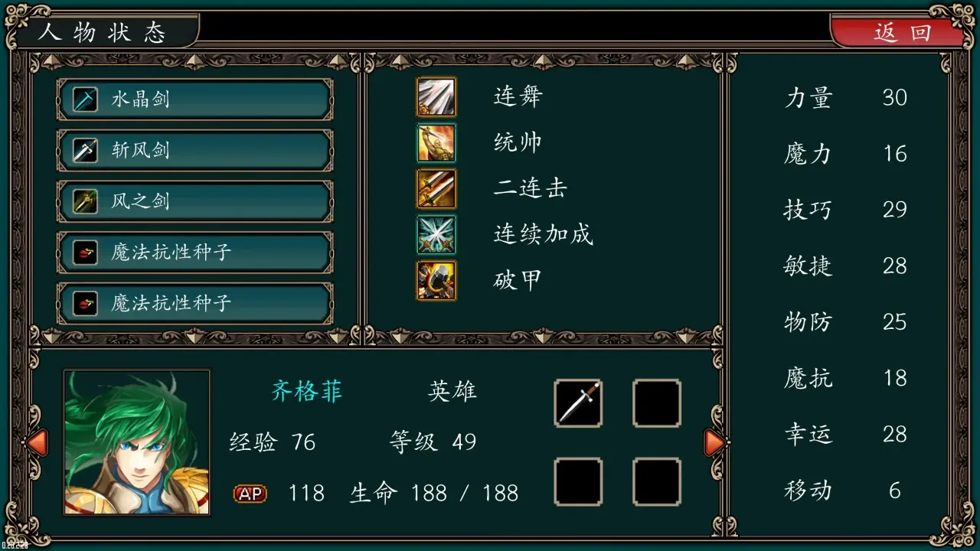Click the character name 齐格菲
The width and height of the screenshot is (980, 551).
pos(307,391)
